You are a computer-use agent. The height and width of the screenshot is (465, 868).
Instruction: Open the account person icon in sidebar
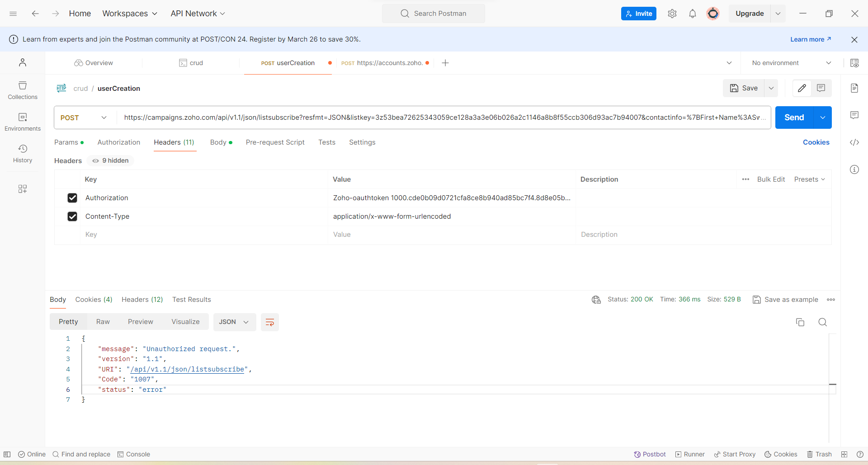click(23, 62)
